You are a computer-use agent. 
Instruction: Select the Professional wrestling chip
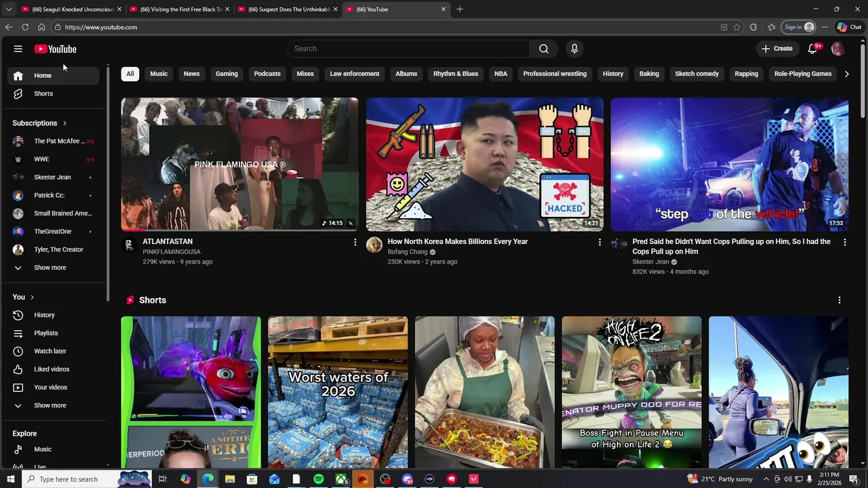coord(555,74)
